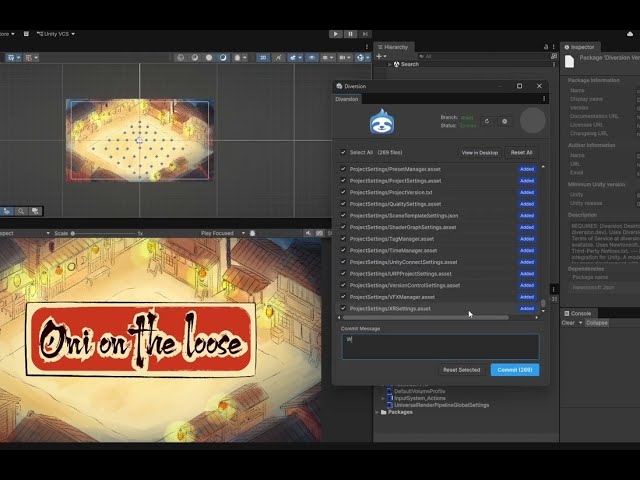Select the view hand tool in overlay

[x=7, y=211]
